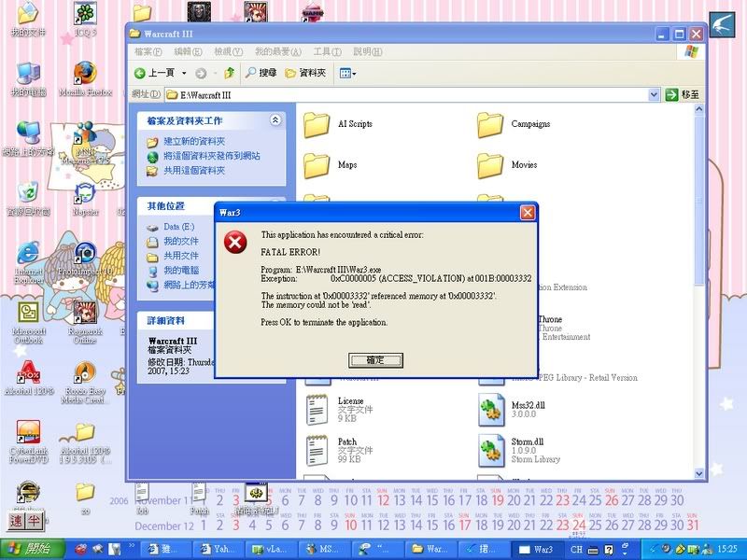
Task: Open the Maps folder icon
Action: 317,165
